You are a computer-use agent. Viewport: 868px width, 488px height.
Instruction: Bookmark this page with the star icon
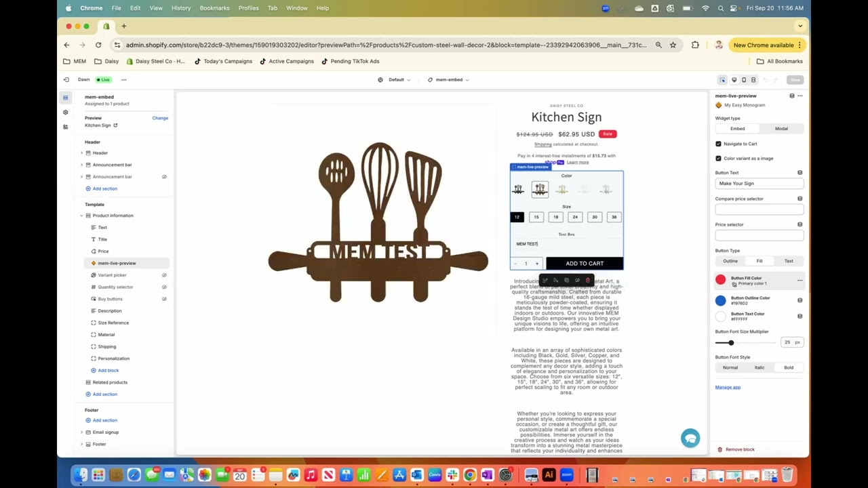pyautogui.click(x=673, y=45)
